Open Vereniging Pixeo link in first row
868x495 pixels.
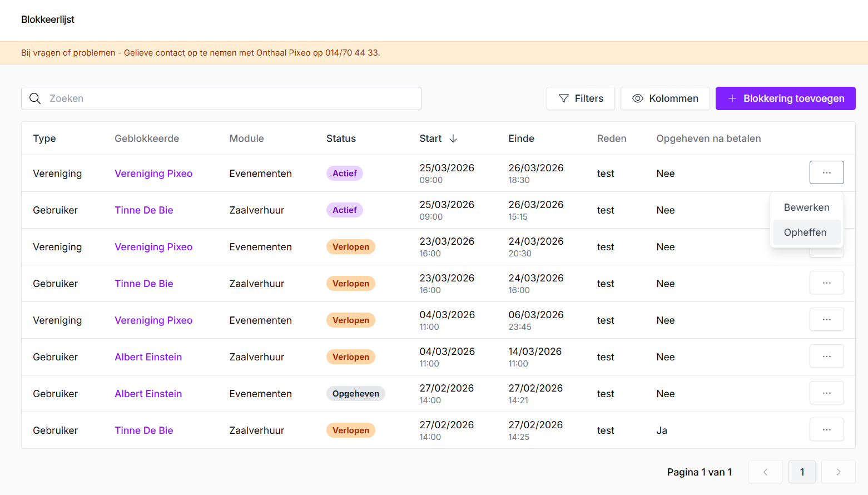(153, 174)
